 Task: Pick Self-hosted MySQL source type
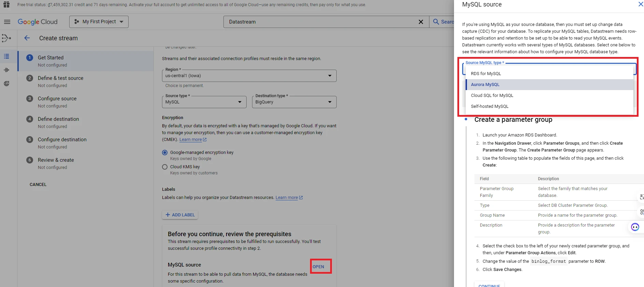[489, 106]
